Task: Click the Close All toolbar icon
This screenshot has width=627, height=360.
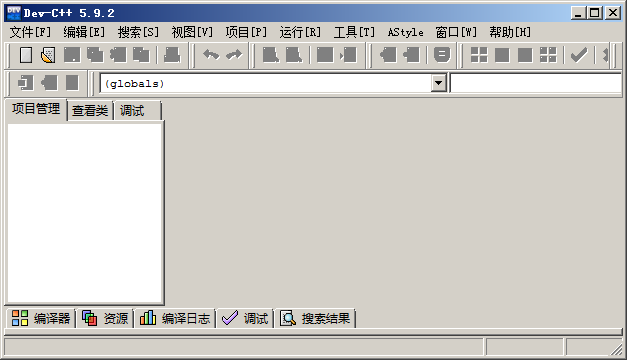Action: click(141, 55)
